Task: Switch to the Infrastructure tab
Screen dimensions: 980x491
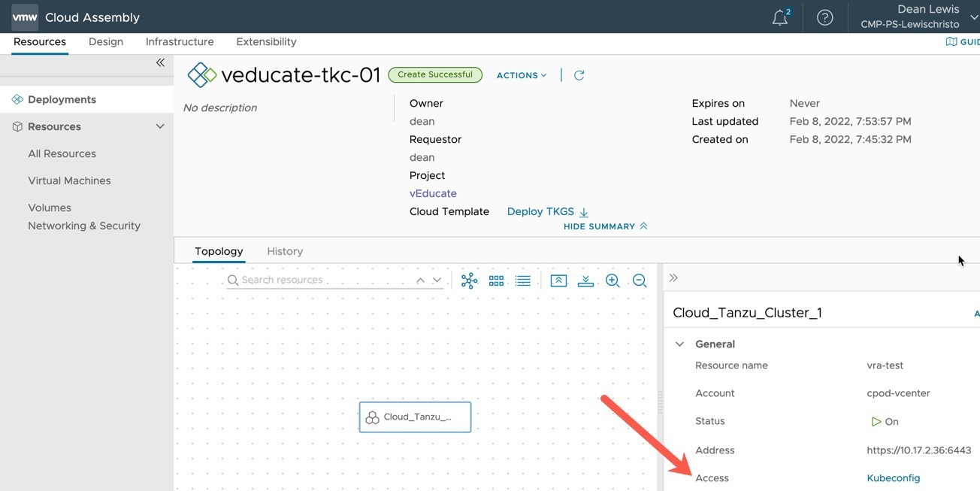Action: coord(180,42)
